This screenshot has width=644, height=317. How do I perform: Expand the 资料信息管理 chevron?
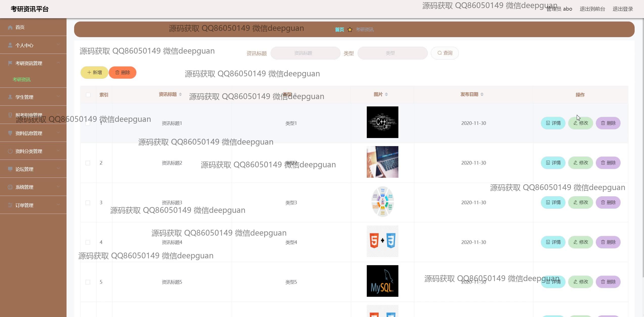coord(58,133)
